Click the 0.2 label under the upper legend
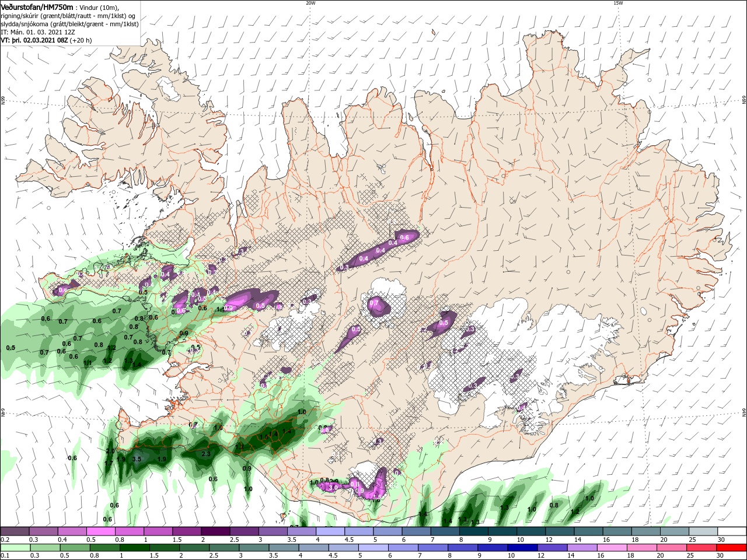 point(4,540)
